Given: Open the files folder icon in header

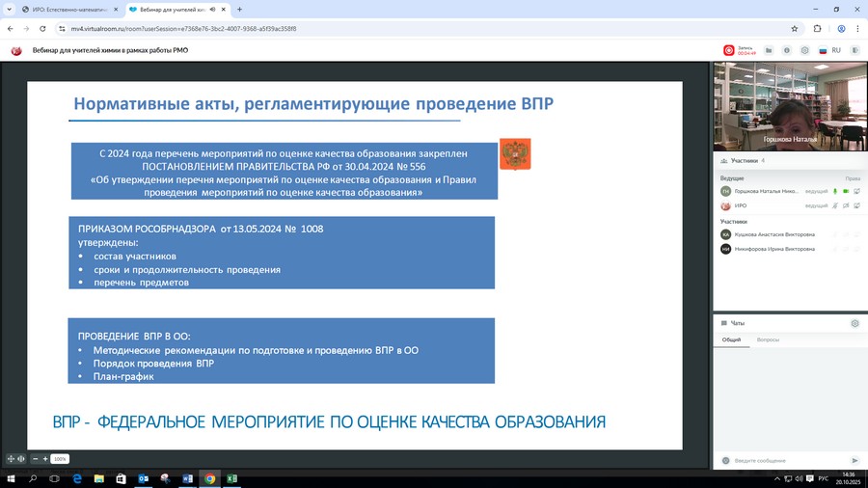Looking at the screenshot, I should coord(769,50).
